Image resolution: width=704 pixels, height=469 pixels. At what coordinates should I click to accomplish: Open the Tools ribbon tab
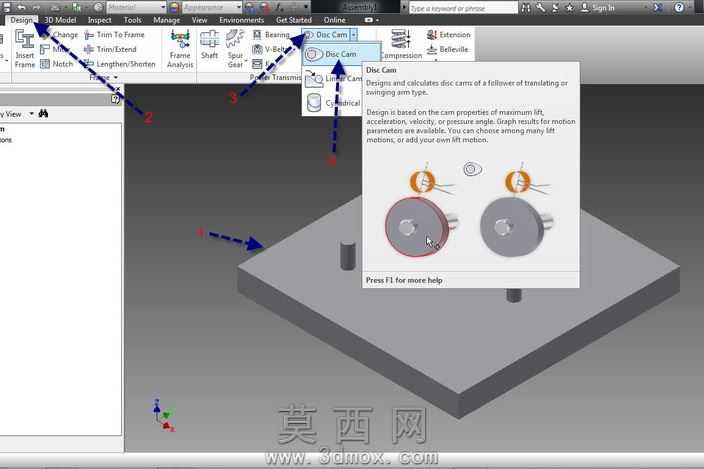(132, 20)
